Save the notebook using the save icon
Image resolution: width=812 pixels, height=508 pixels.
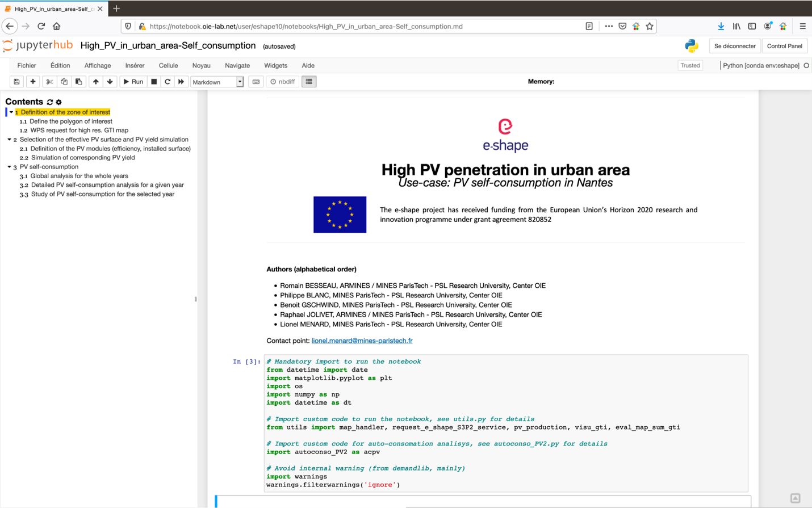pyautogui.click(x=16, y=81)
